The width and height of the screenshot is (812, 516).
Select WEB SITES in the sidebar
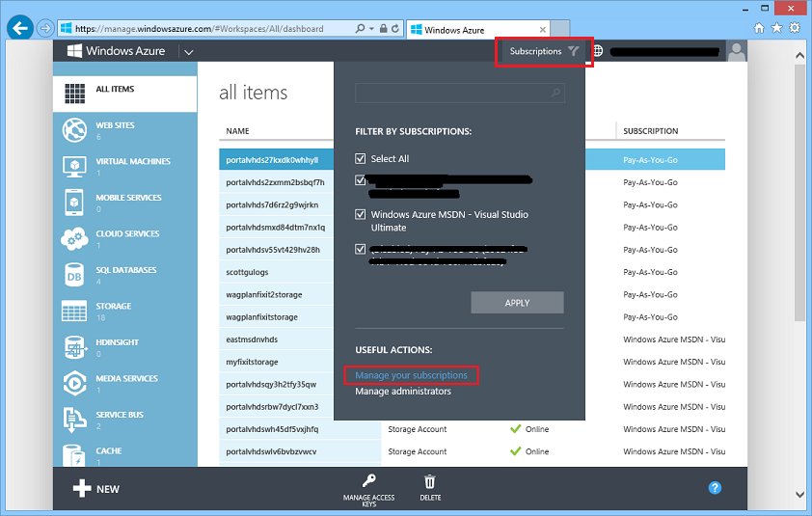point(124,130)
